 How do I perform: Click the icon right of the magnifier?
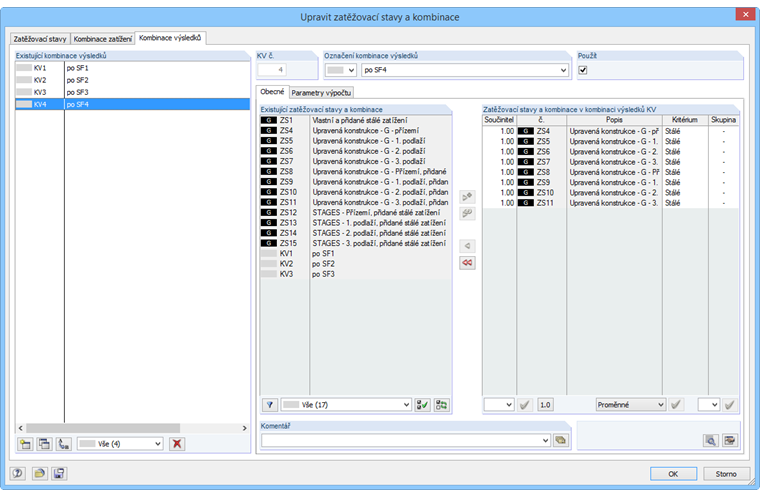coord(729,440)
